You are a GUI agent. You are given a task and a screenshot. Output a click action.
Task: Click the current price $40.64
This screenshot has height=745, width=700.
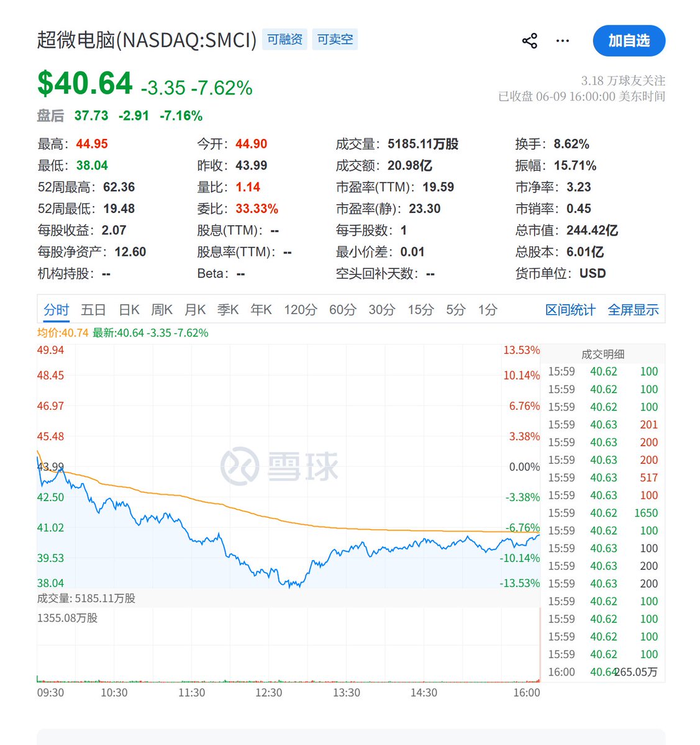point(85,83)
